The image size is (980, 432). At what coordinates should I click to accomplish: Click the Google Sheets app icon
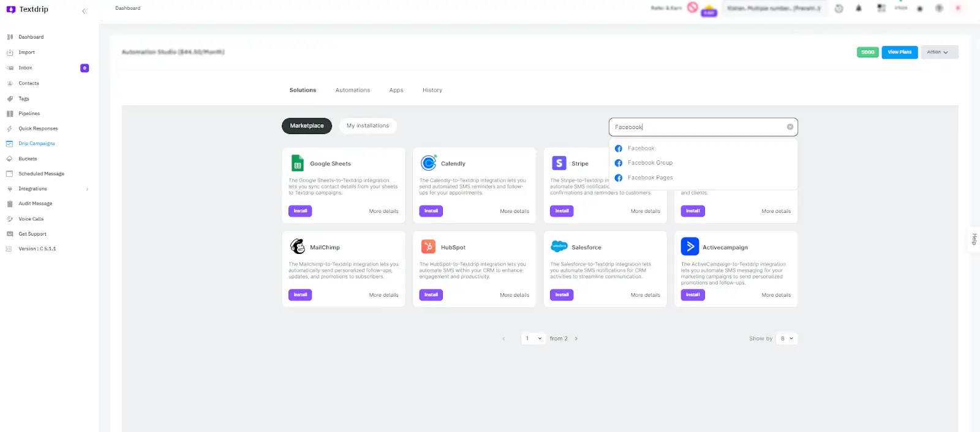[x=298, y=163]
